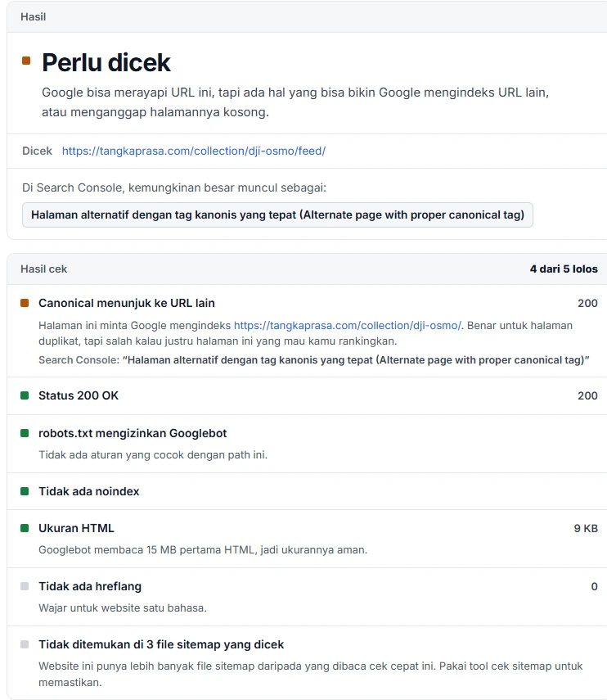Click the green indicator for robots.txt mengizinkan Googlebot
The height and width of the screenshot is (700, 607).
tap(25, 433)
